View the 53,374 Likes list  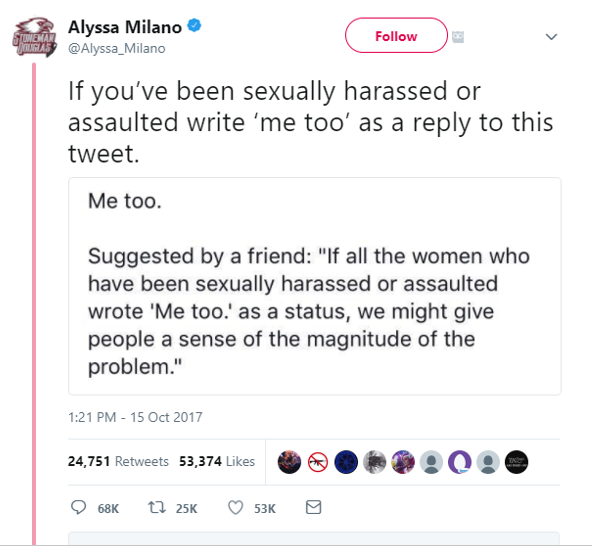click(x=217, y=461)
